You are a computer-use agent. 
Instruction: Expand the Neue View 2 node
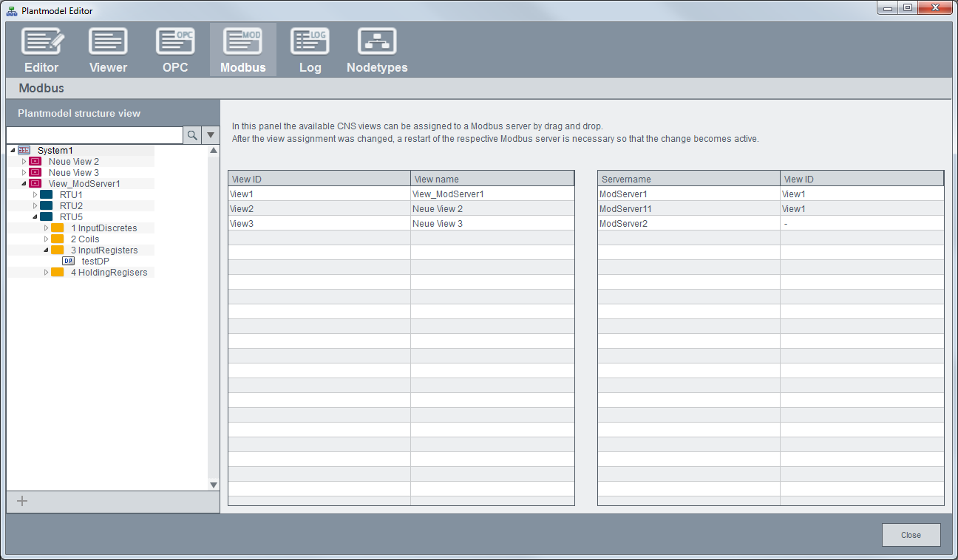24,162
